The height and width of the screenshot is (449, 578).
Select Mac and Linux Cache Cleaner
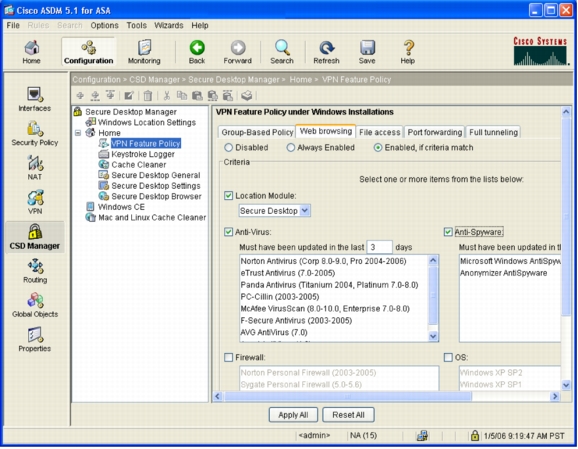152,217
